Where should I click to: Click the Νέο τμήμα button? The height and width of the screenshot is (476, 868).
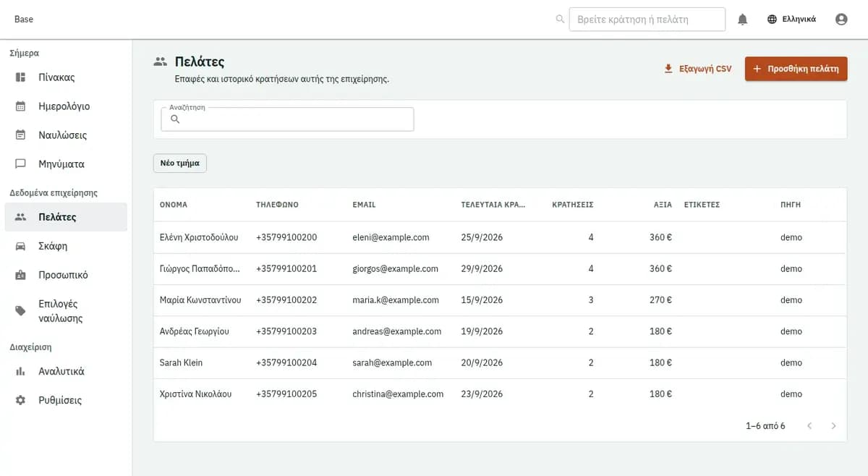coord(180,163)
